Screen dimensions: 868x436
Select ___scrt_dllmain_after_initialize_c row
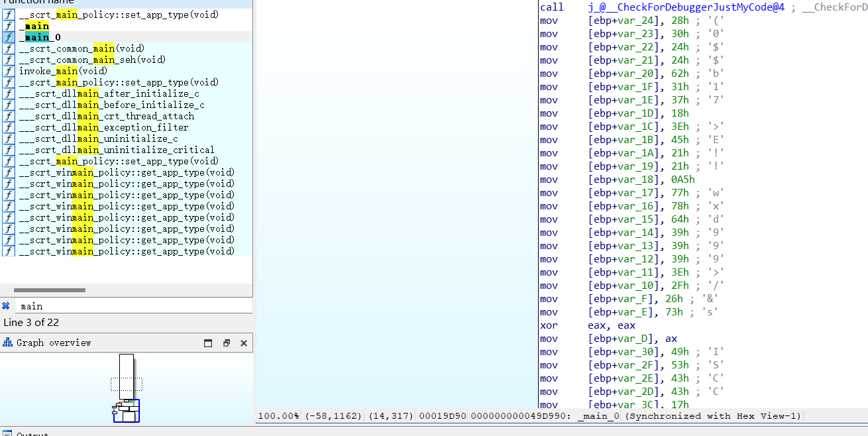point(127,93)
